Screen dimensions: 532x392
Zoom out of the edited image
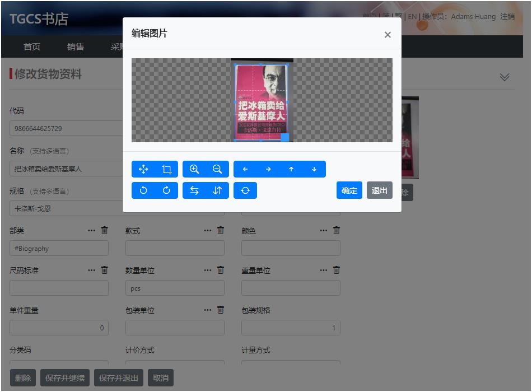coord(217,169)
